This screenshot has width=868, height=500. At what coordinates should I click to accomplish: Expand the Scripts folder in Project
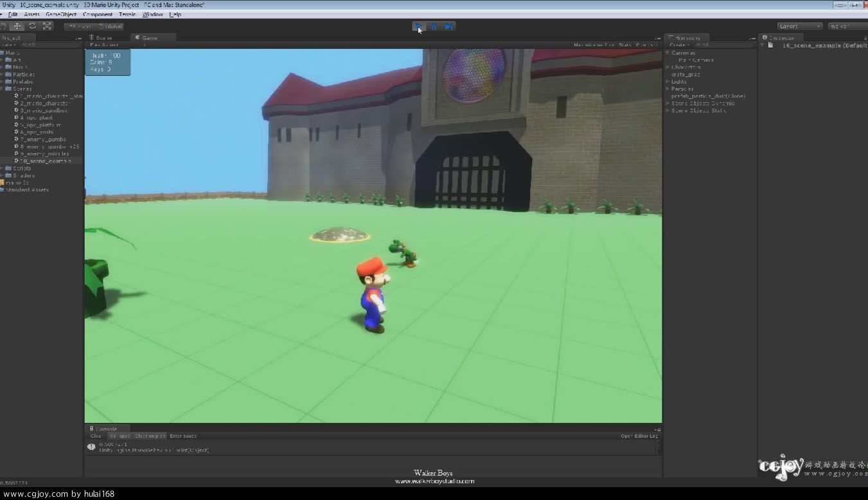(2, 168)
